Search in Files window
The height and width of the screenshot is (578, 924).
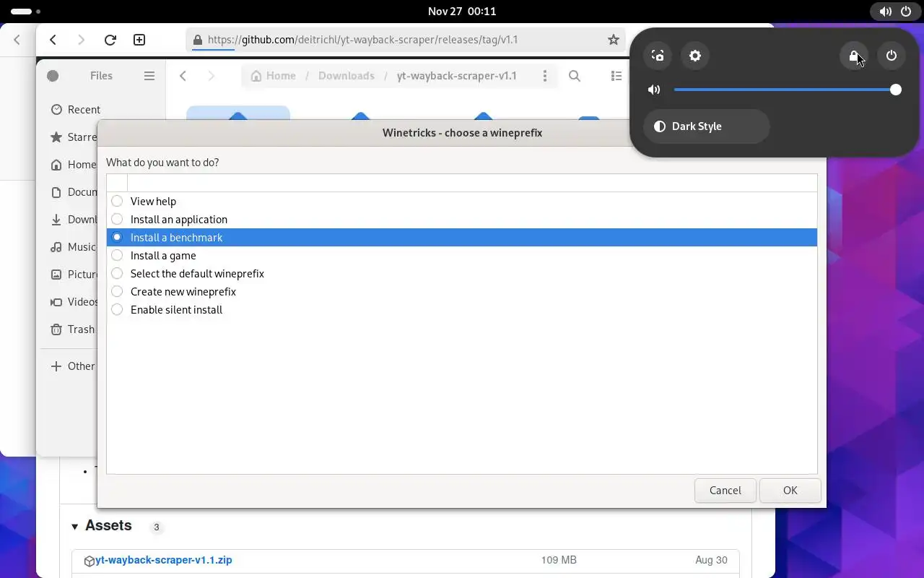pos(575,76)
